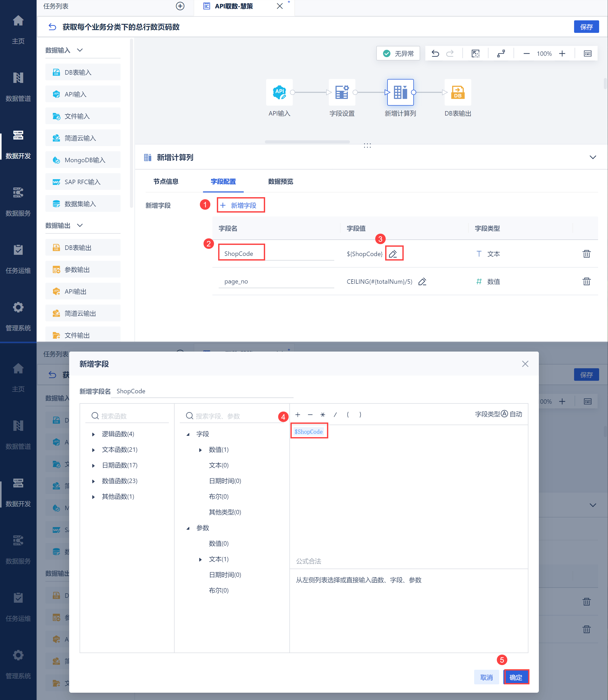Select the API输入 node on canvas

point(279,92)
